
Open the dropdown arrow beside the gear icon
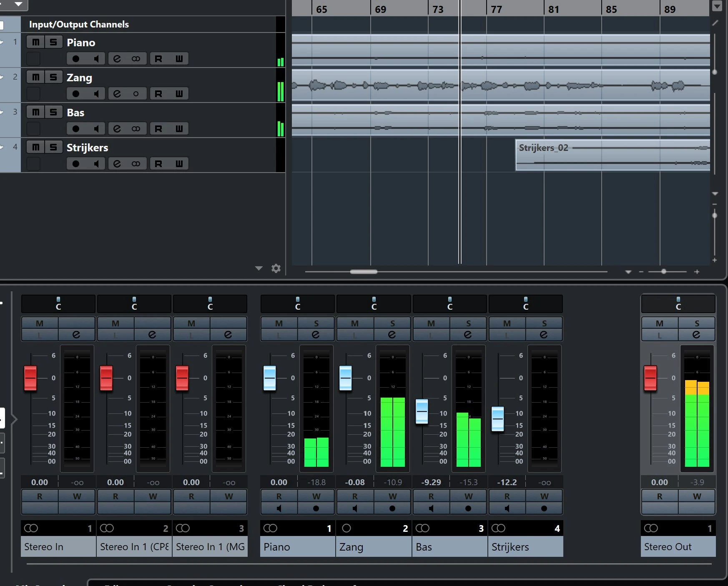pos(259,268)
